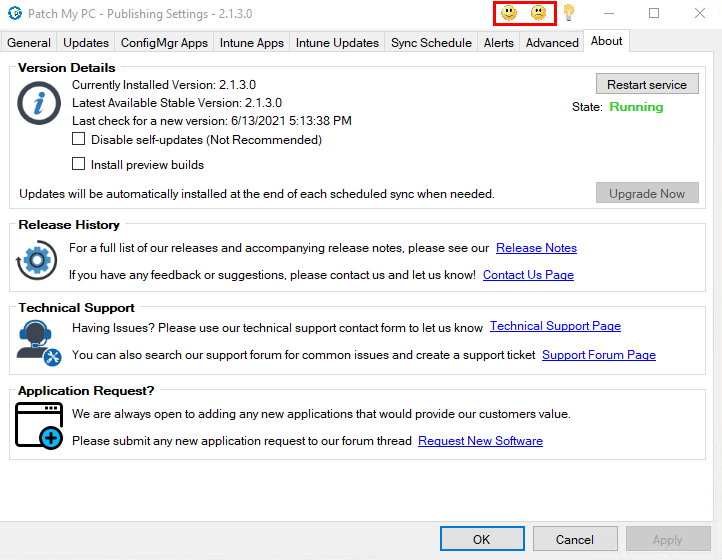Click the Request New Software link
The width and height of the screenshot is (722, 560).
click(480, 441)
